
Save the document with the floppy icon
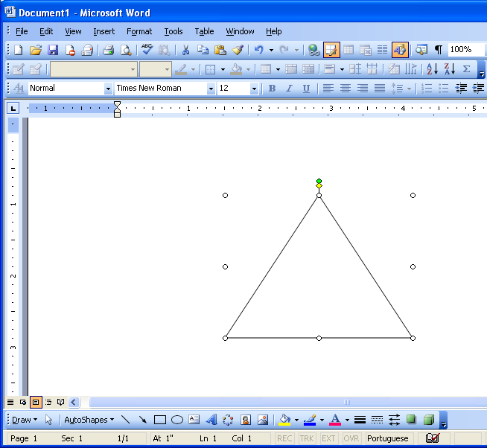[53, 50]
